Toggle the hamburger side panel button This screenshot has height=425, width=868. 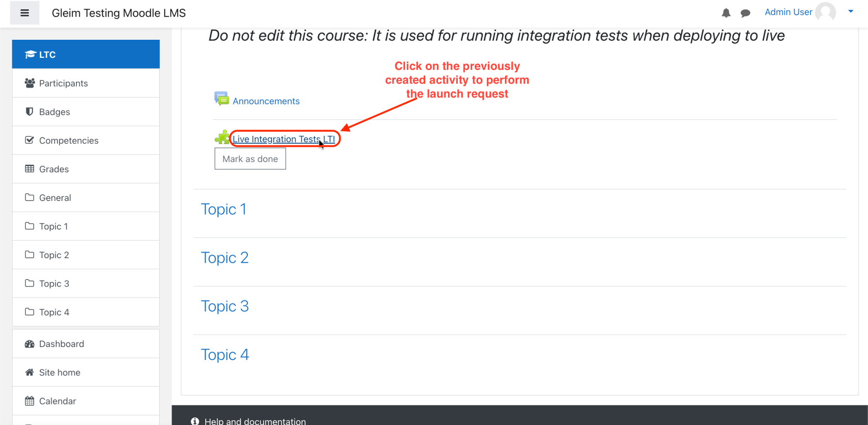point(24,13)
